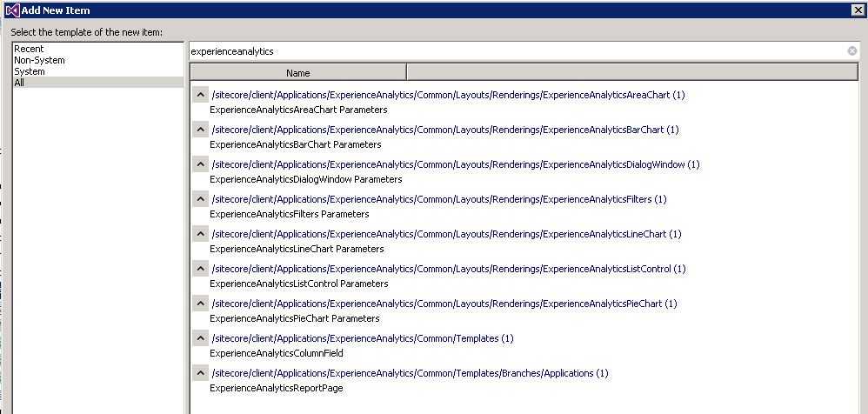Select the Non-System template category

(98, 60)
